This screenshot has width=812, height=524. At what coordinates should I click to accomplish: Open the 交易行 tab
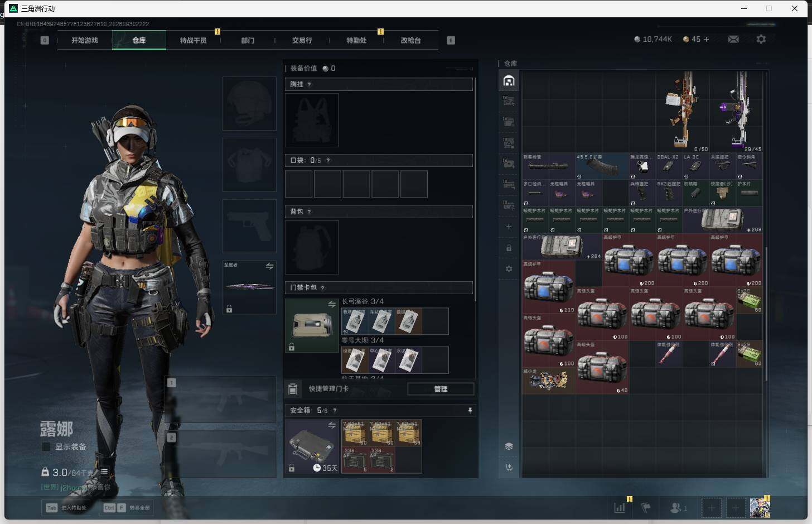click(x=302, y=40)
